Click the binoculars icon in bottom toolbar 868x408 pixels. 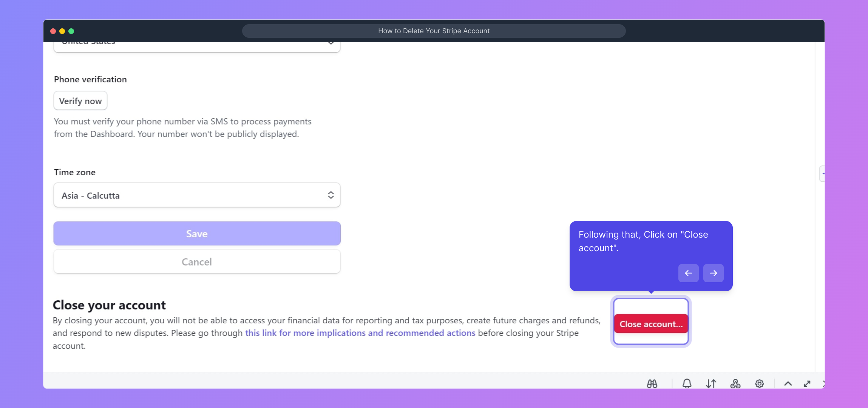652,384
